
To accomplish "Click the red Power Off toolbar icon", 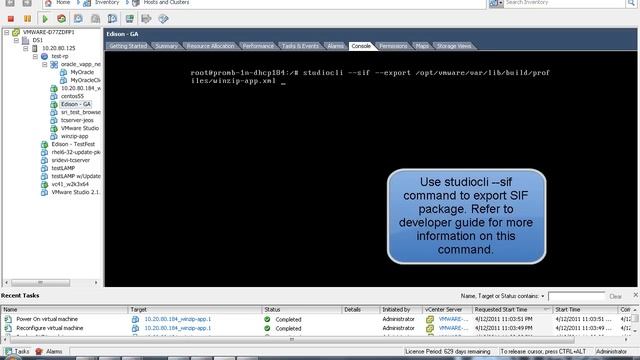I will (11, 19).
